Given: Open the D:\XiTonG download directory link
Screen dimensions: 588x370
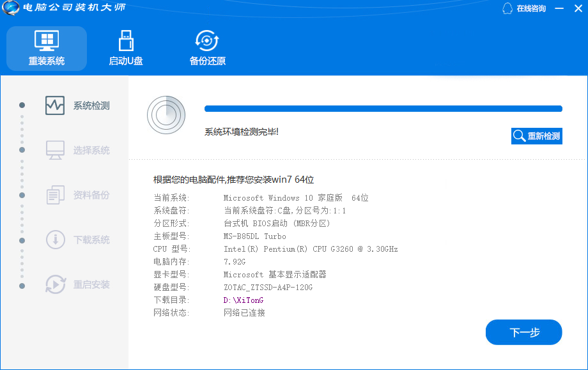Looking at the screenshot, I should pyautogui.click(x=244, y=300).
